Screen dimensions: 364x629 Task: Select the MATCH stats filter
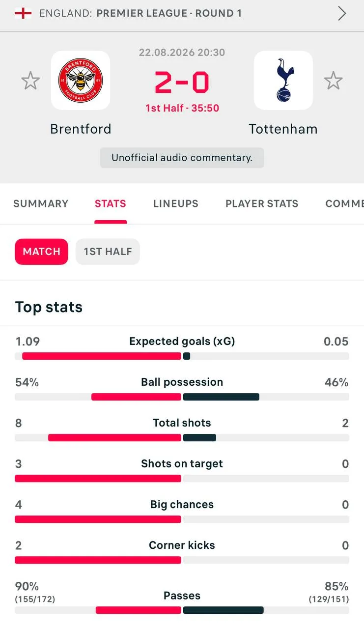41,252
